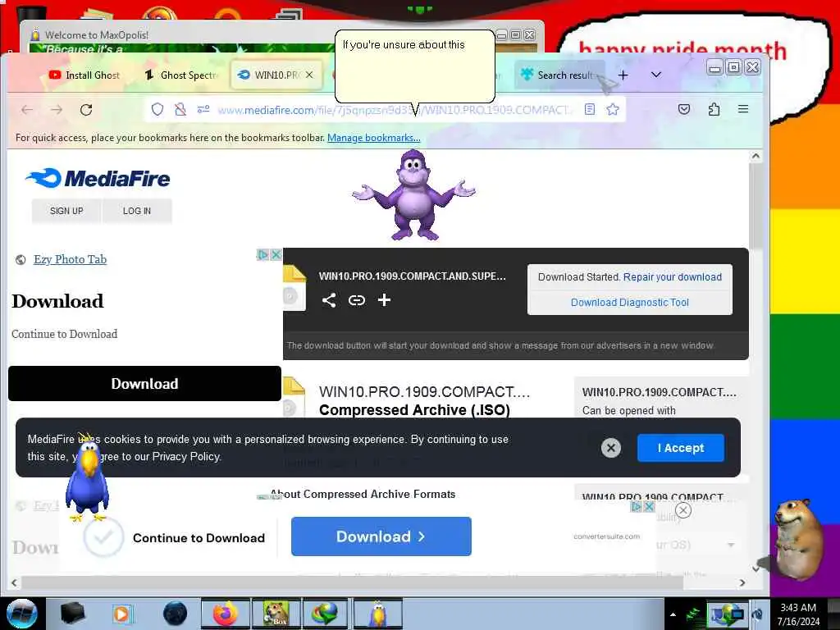Close the bottom ad with circled X

683,510
